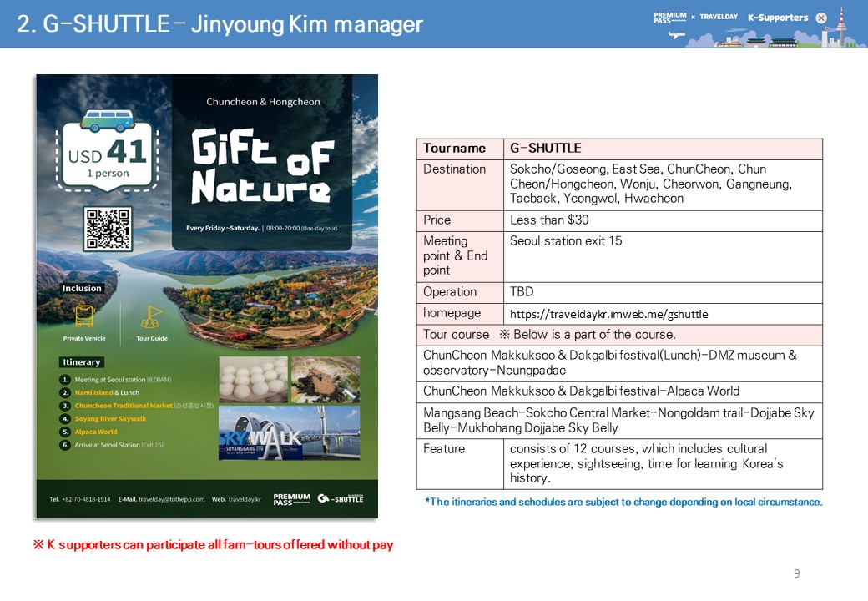Image resolution: width=868 pixels, height=601 pixels.
Task: Click the 'Feature' label cell
Action: pyautogui.click(x=460, y=464)
